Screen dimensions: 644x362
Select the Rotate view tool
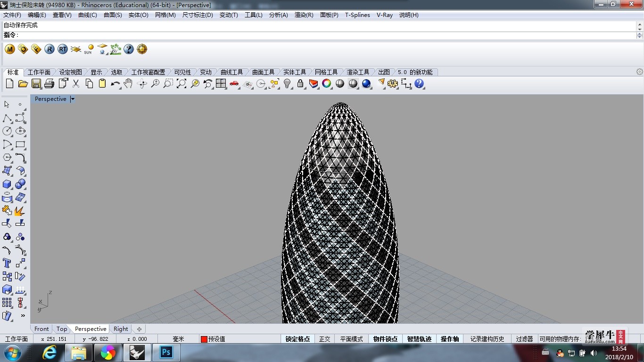(142, 84)
